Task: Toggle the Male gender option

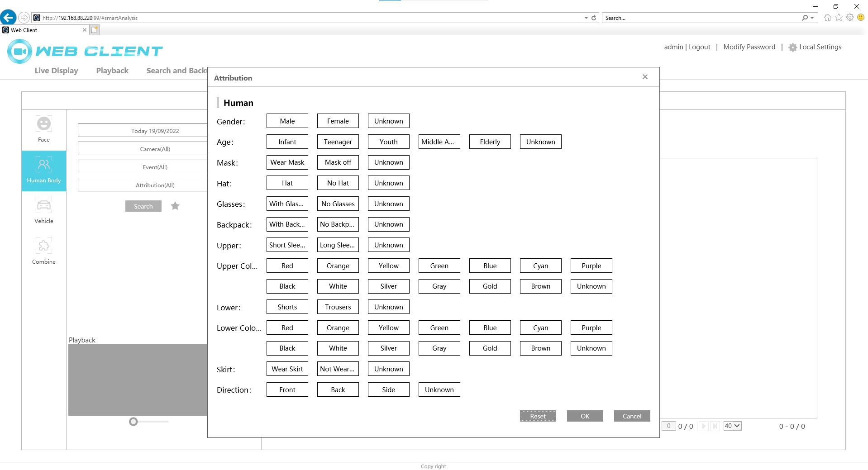Action: [x=287, y=121]
